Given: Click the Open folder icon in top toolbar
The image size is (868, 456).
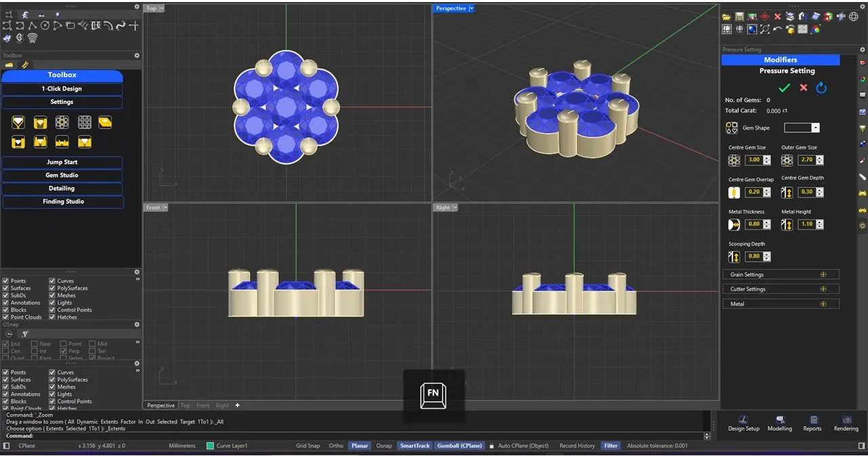Looking at the screenshot, I should (726, 16).
